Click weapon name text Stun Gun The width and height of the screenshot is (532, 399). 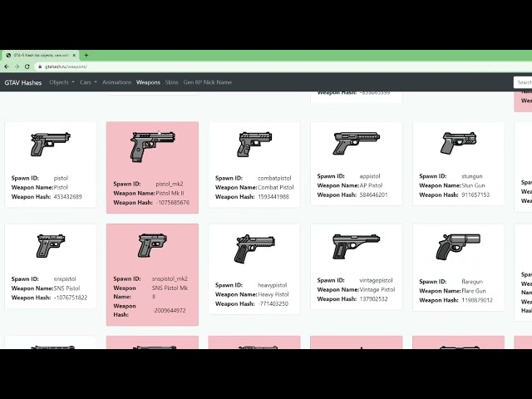(474, 185)
